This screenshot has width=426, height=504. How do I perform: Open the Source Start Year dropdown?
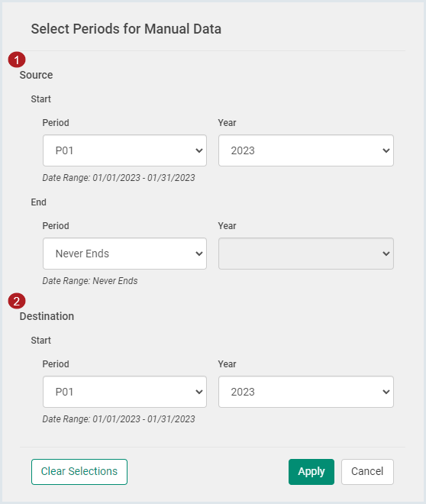(306, 150)
